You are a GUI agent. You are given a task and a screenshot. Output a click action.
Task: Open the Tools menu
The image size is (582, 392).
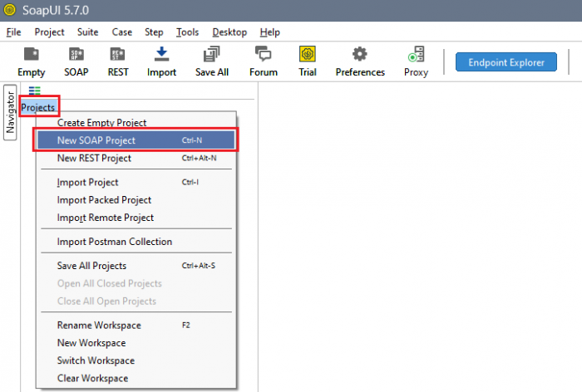(187, 32)
